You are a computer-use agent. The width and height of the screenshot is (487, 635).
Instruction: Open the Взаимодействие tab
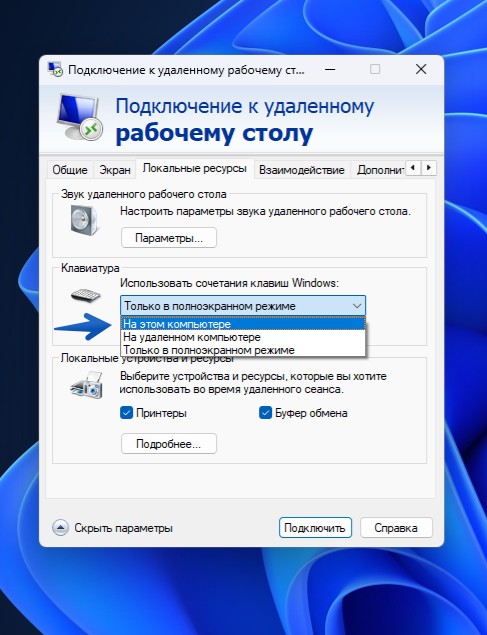tap(302, 170)
